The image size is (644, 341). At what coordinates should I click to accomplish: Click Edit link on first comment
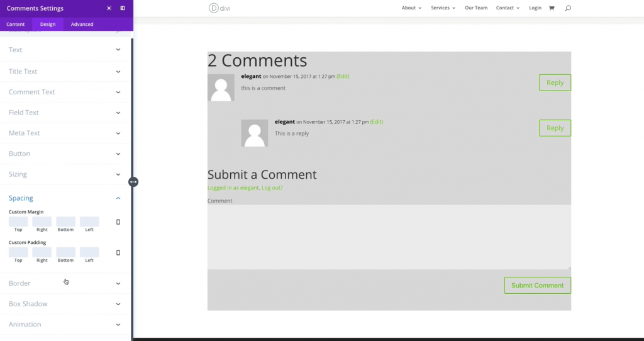pos(343,76)
